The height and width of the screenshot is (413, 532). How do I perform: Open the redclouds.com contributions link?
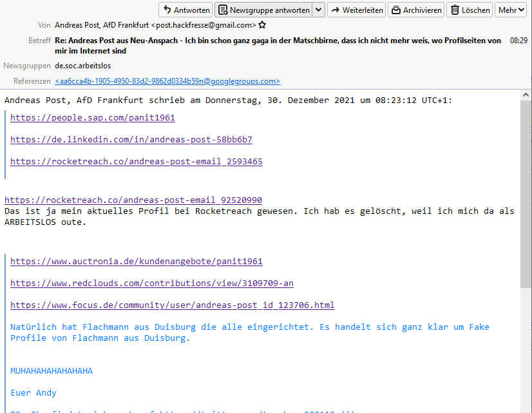tap(152, 283)
